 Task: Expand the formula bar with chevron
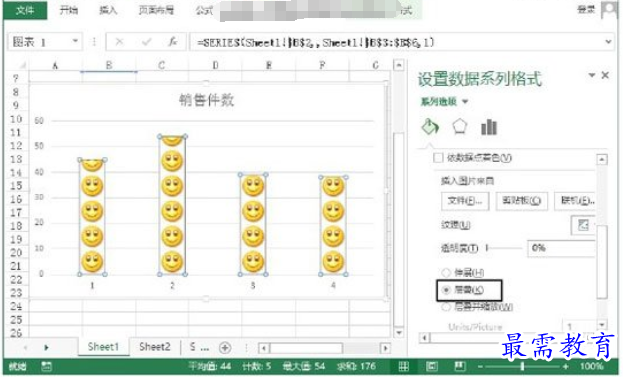[x=608, y=41]
